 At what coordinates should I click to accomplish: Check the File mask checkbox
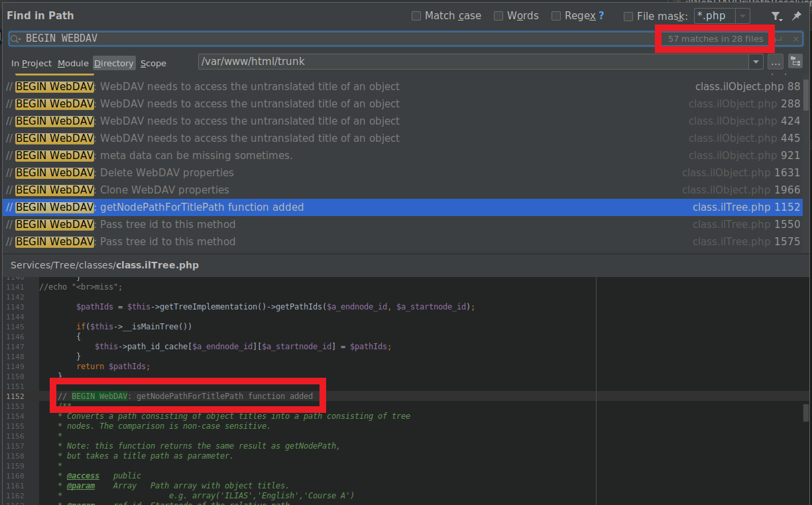click(628, 16)
